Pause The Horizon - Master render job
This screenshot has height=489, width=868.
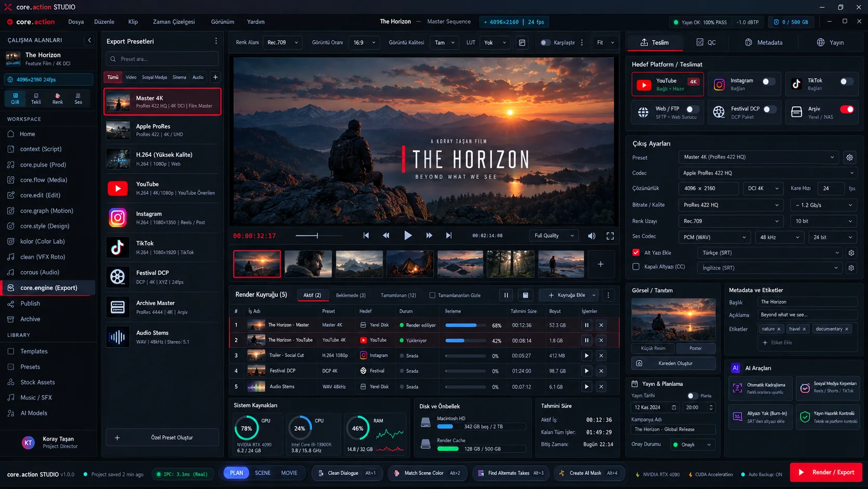click(587, 325)
